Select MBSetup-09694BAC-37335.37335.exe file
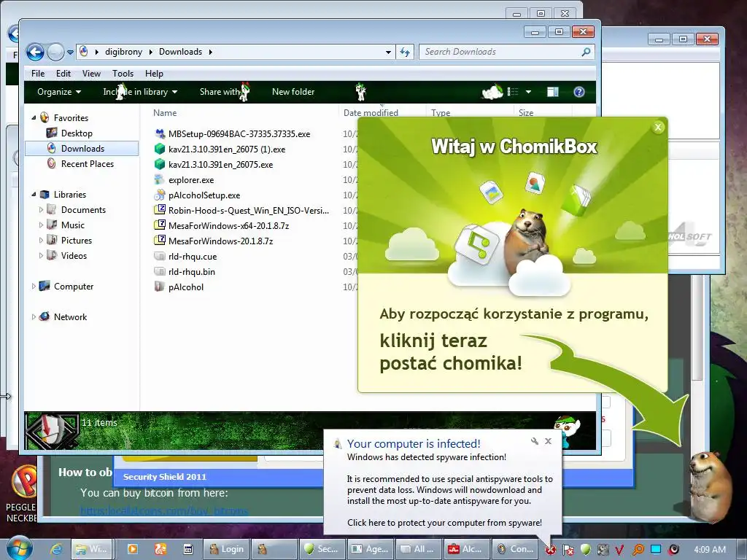The width and height of the screenshot is (747, 560). [239, 134]
